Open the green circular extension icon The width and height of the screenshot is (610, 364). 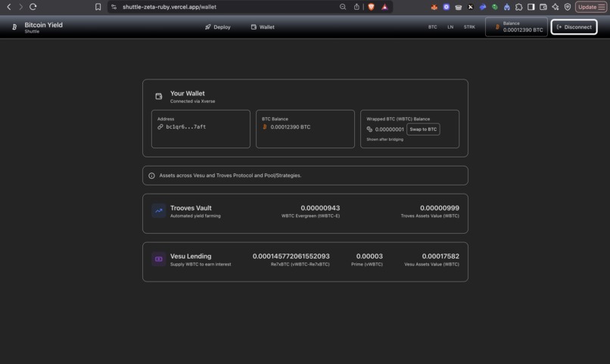494,7
